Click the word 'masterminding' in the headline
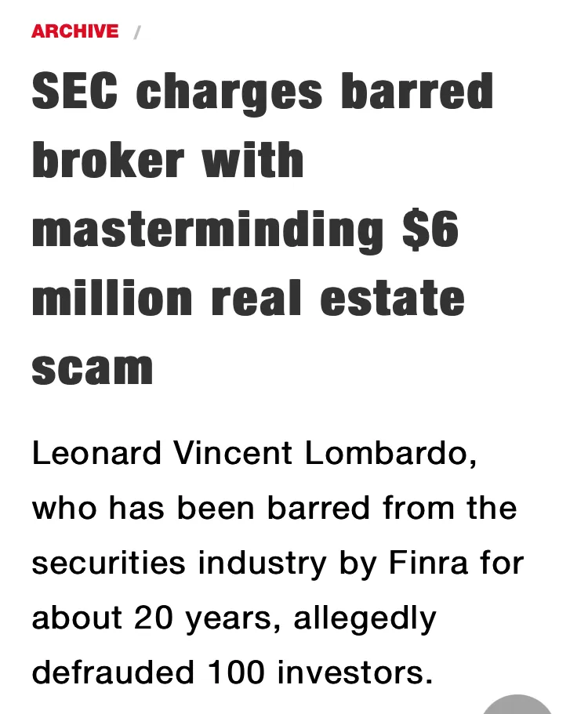 point(208,230)
